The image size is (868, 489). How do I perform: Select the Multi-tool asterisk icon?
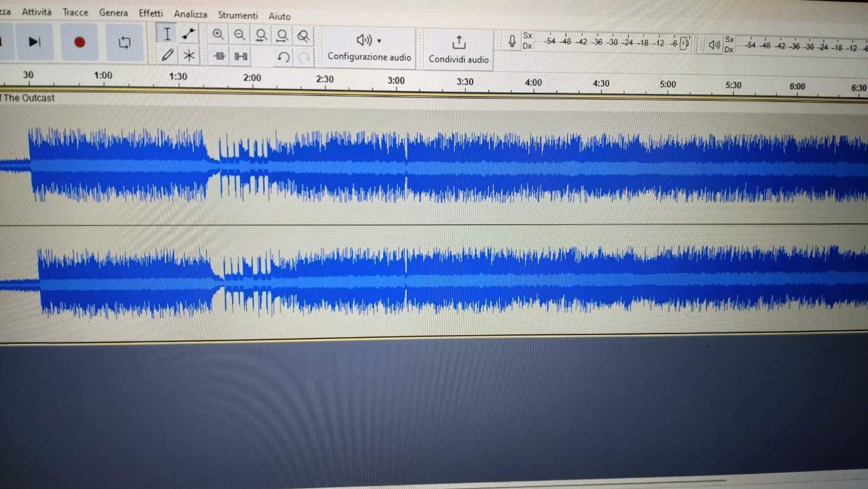189,56
